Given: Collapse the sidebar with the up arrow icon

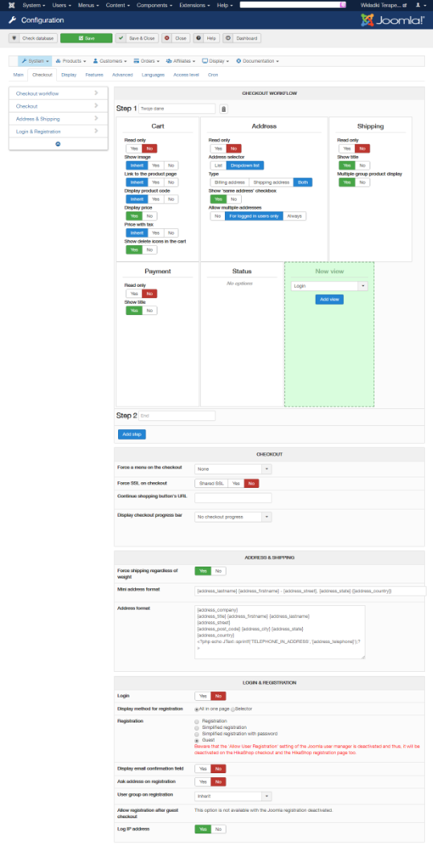Looking at the screenshot, I should point(58,144).
